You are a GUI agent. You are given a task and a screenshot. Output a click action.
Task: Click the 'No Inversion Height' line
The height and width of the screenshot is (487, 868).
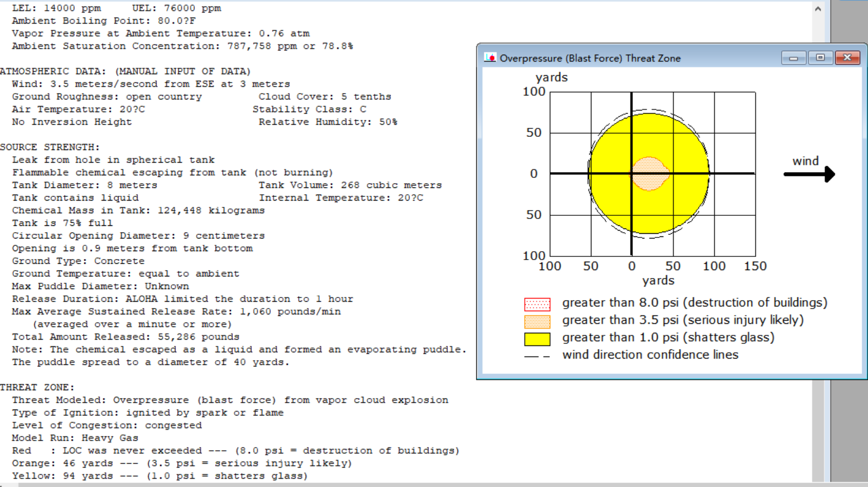(72, 122)
